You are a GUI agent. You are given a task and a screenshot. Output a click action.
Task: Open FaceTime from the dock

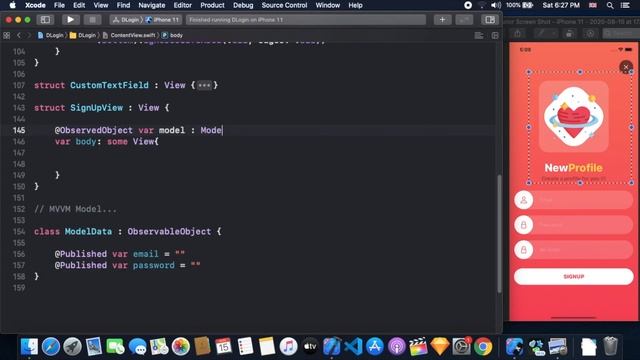(x=116, y=347)
